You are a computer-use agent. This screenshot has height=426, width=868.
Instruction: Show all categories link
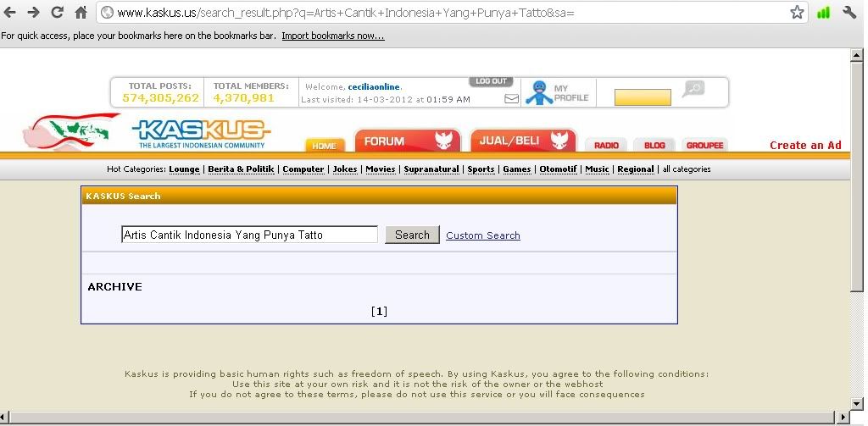tap(687, 169)
